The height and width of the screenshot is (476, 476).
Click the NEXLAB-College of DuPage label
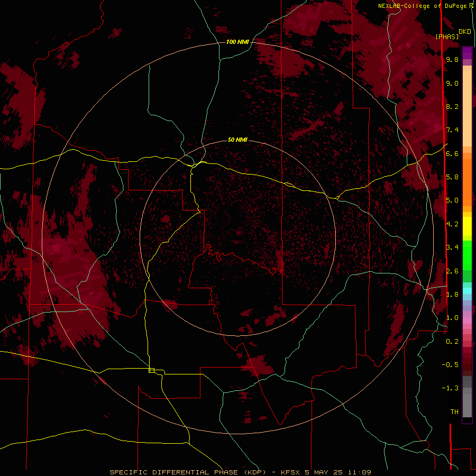(424, 6)
